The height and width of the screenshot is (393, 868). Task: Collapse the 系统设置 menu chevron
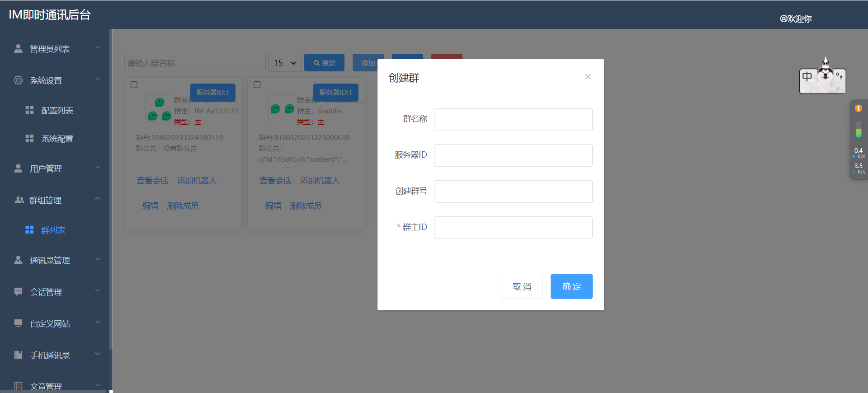(x=98, y=79)
